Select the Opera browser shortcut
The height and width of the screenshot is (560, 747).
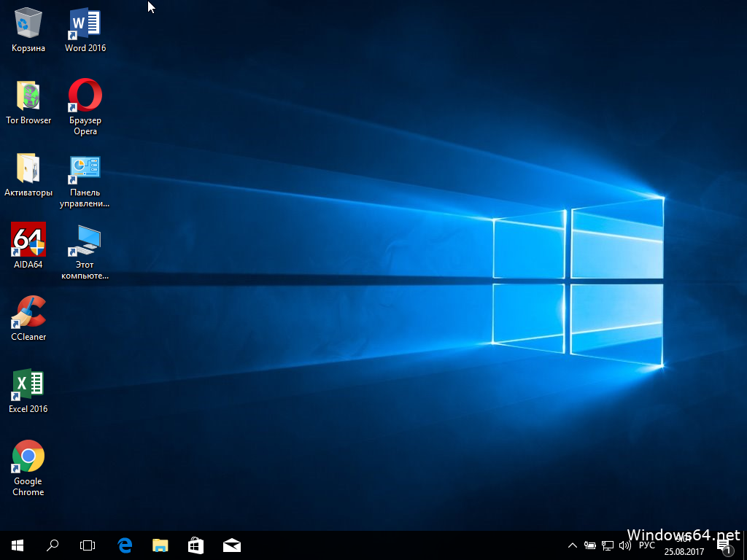click(85, 96)
